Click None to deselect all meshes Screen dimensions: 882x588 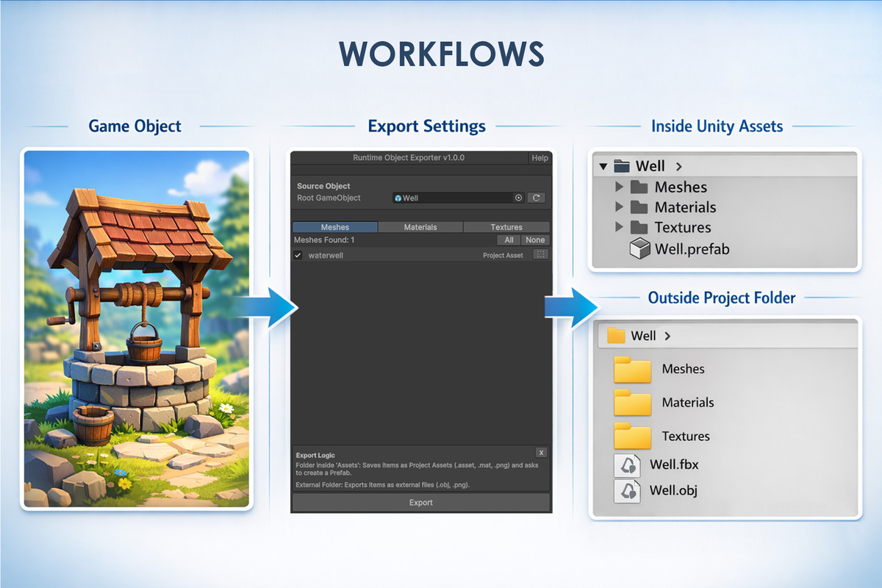click(534, 240)
